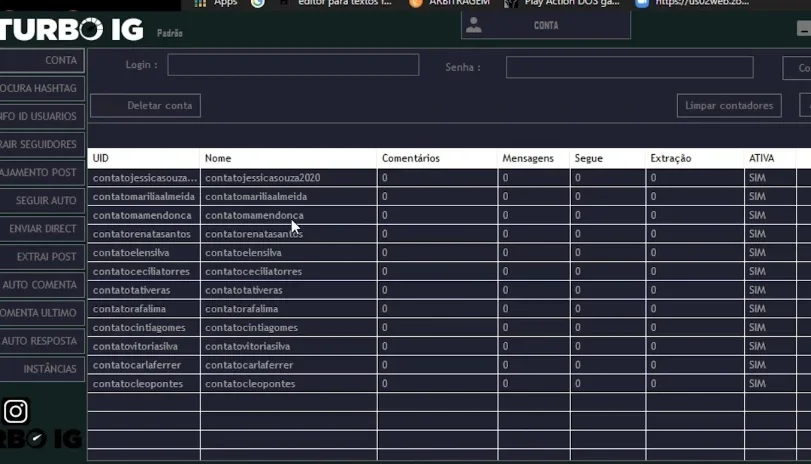Select the contatomariliaalmeida row in UID column
Image resolution: width=811 pixels, height=464 pixels.
click(x=144, y=197)
